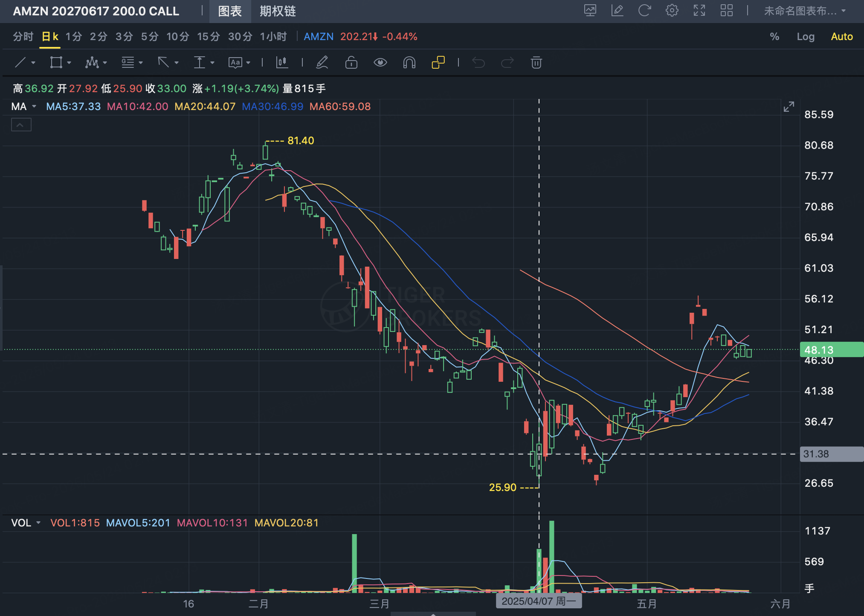Screen dimensions: 864x616
Task: Choose the 15分 interval
Action: pos(209,37)
